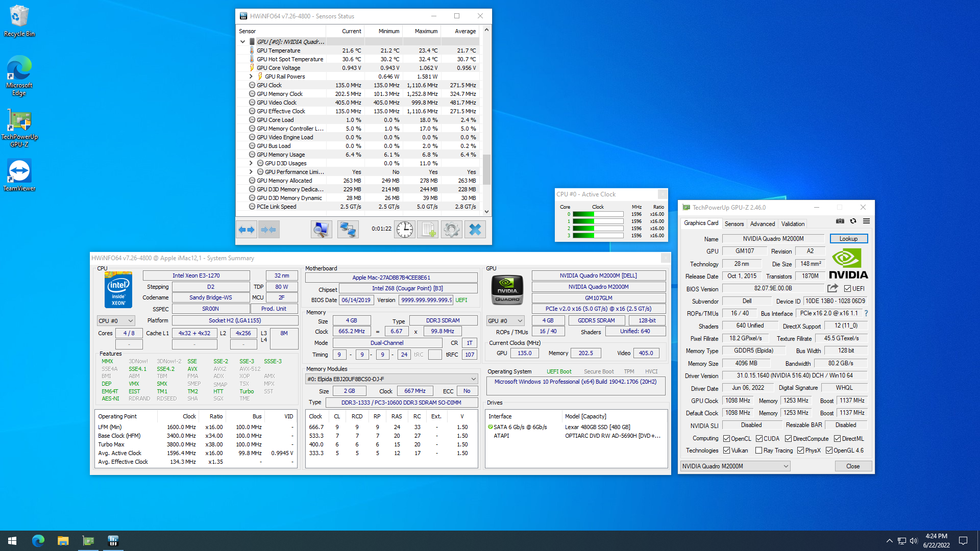Take GPU-Z screenshot with camera icon
Image resolution: width=980 pixels, height=551 pixels.
840,221
